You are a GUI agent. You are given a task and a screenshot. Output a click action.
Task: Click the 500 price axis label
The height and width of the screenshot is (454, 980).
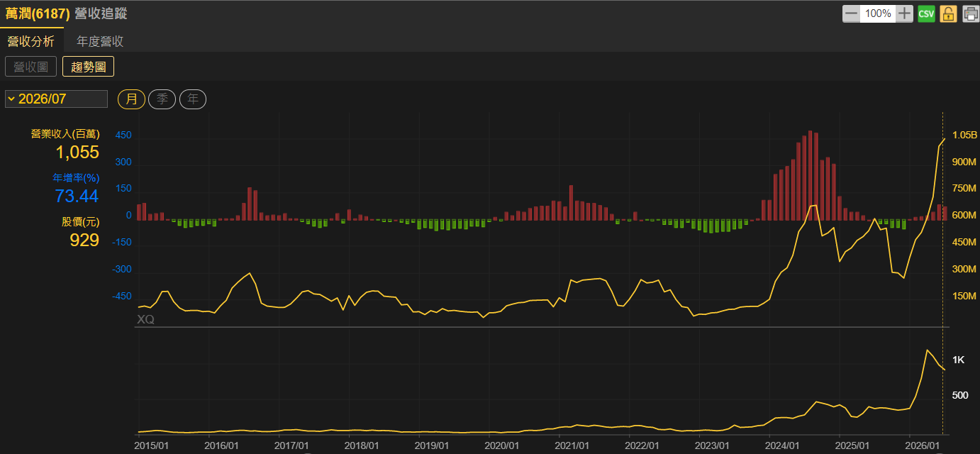pos(961,395)
